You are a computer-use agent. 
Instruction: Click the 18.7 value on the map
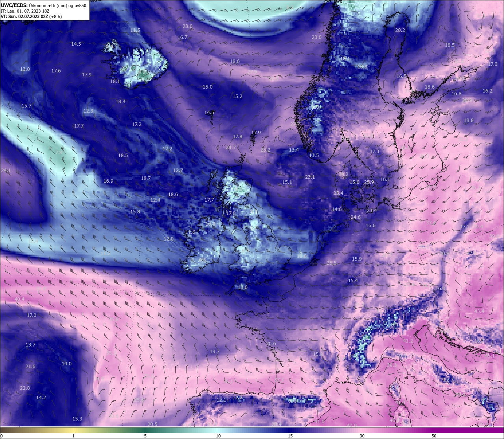pos(146,178)
